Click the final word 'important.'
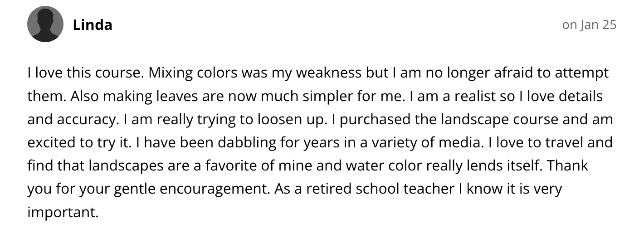The width and height of the screenshot is (644, 229). tap(63, 212)
